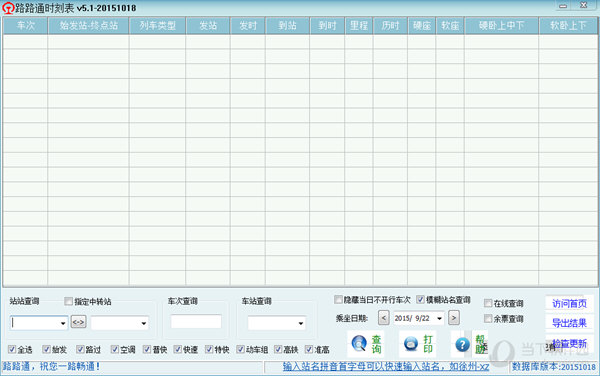
Task: Minimize the 路路通时刻表 window
Action: point(563,6)
